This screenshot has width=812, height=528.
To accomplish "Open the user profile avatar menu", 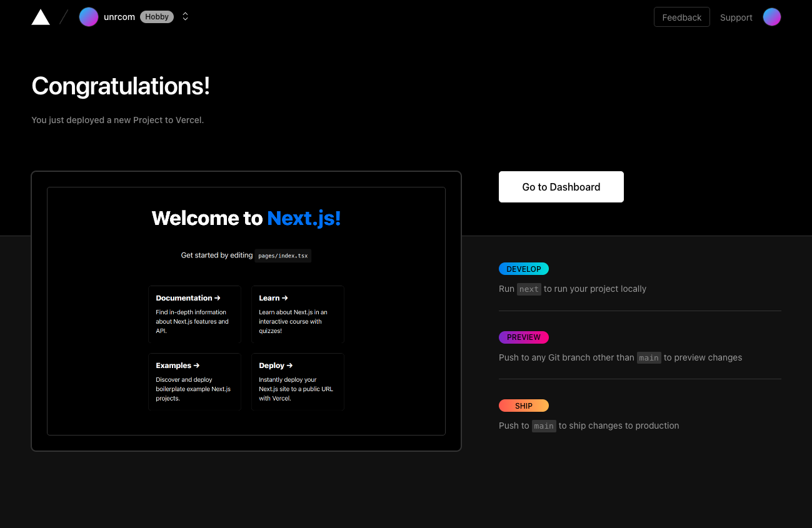I will [x=772, y=17].
